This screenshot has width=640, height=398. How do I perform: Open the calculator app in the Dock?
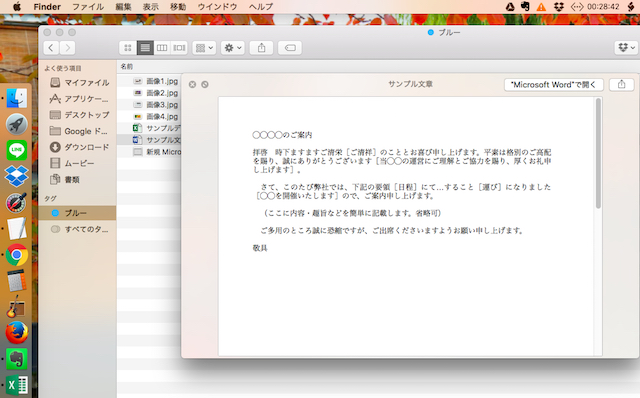pos(17,281)
